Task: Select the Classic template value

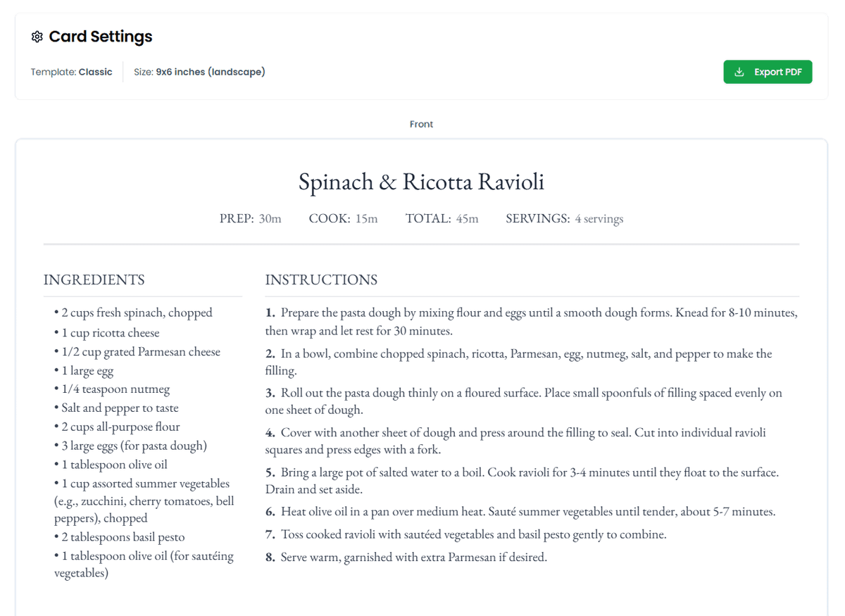Action: [95, 72]
